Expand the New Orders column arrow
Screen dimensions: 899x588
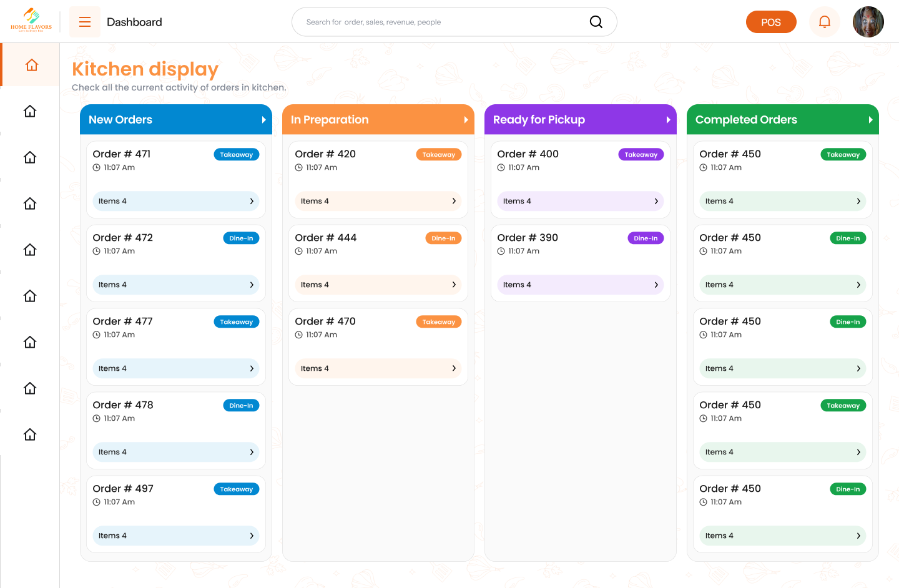pyautogui.click(x=263, y=120)
